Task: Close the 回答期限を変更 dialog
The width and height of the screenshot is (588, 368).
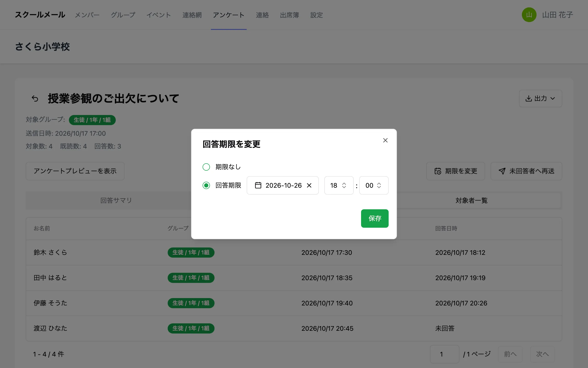Action: click(385, 140)
